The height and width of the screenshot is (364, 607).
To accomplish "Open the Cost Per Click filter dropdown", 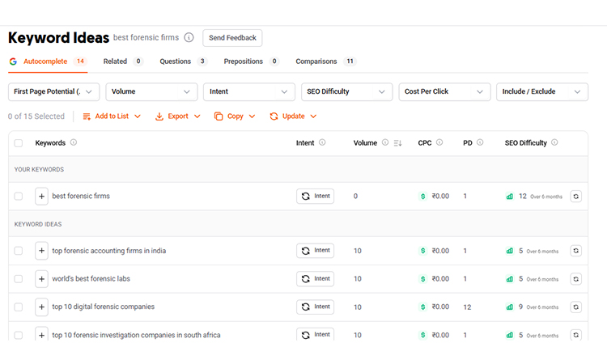I will click(445, 91).
